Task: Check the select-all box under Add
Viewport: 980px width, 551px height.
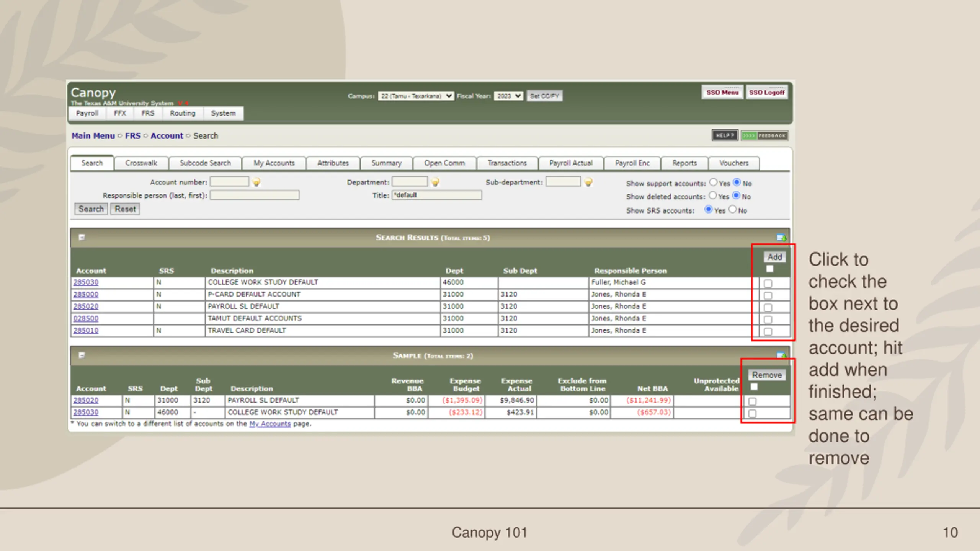Action: coord(770,269)
